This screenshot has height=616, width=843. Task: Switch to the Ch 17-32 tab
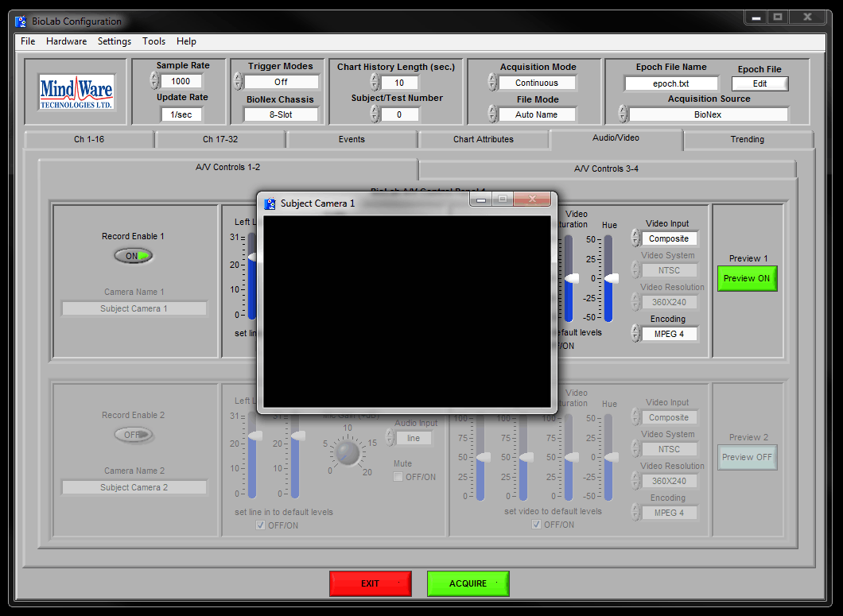coord(220,139)
